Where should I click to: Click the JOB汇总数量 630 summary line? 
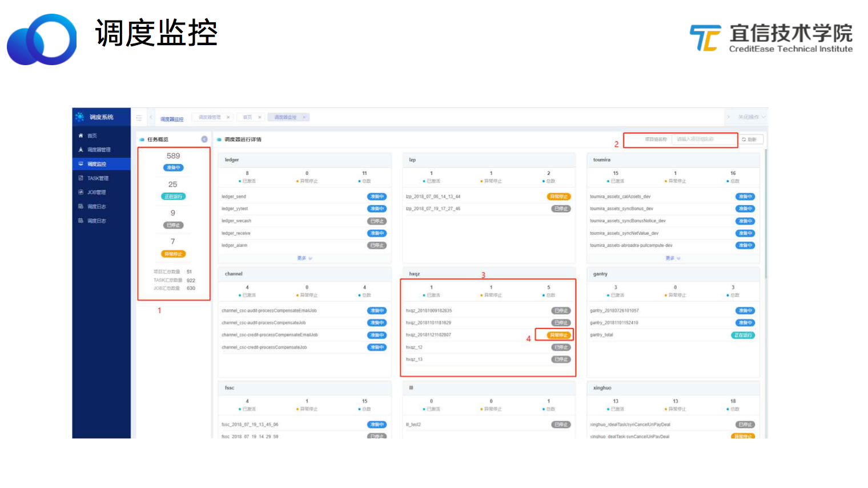(174, 288)
